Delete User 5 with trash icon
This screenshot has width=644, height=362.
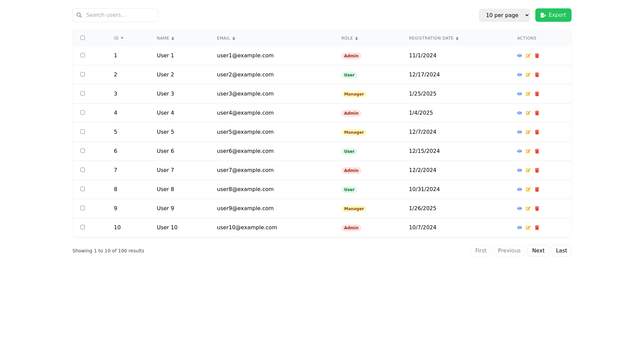point(537,132)
